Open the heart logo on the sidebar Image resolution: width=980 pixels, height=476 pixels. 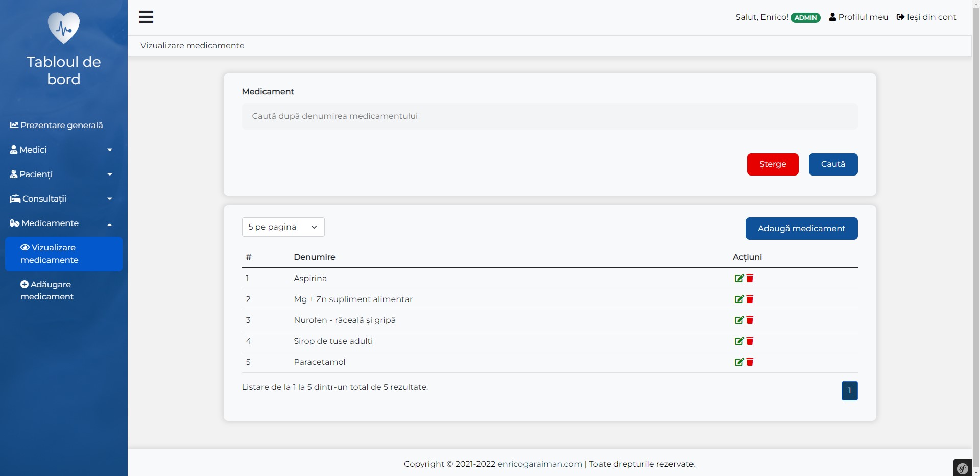click(63, 28)
